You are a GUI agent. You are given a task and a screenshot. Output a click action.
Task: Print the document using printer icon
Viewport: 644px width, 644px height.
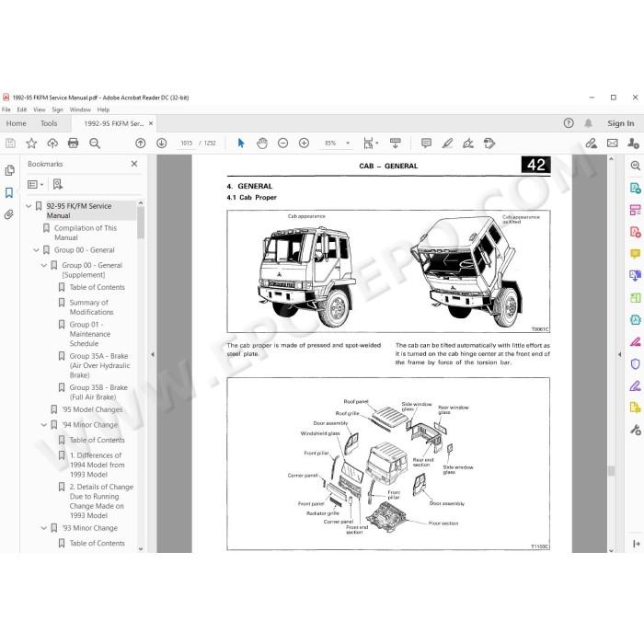click(x=73, y=144)
